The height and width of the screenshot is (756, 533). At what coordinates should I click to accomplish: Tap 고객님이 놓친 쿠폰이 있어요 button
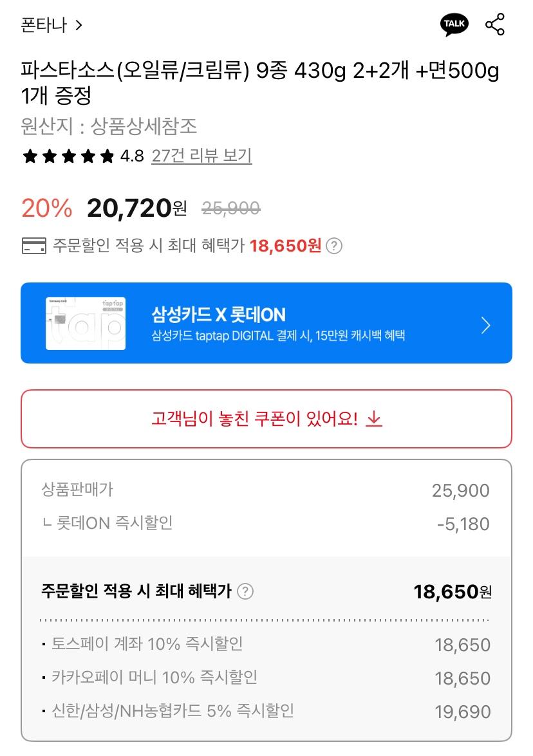[266, 419]
